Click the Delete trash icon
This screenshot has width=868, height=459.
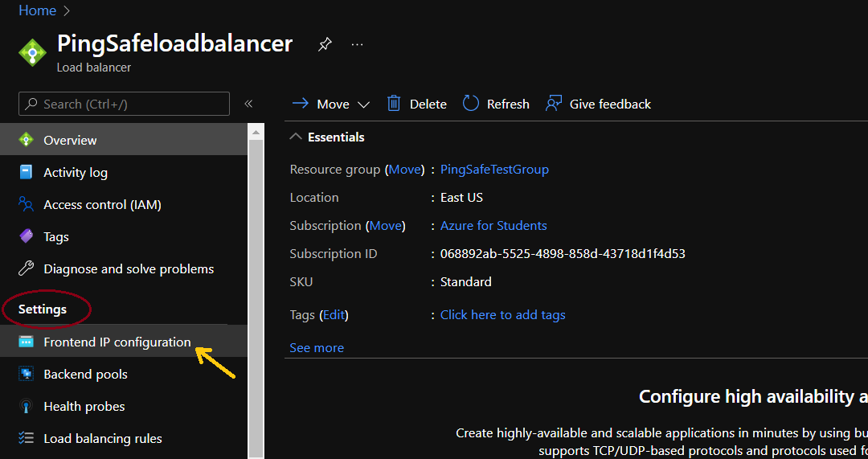pyautogui.click(x=394, y=104)
